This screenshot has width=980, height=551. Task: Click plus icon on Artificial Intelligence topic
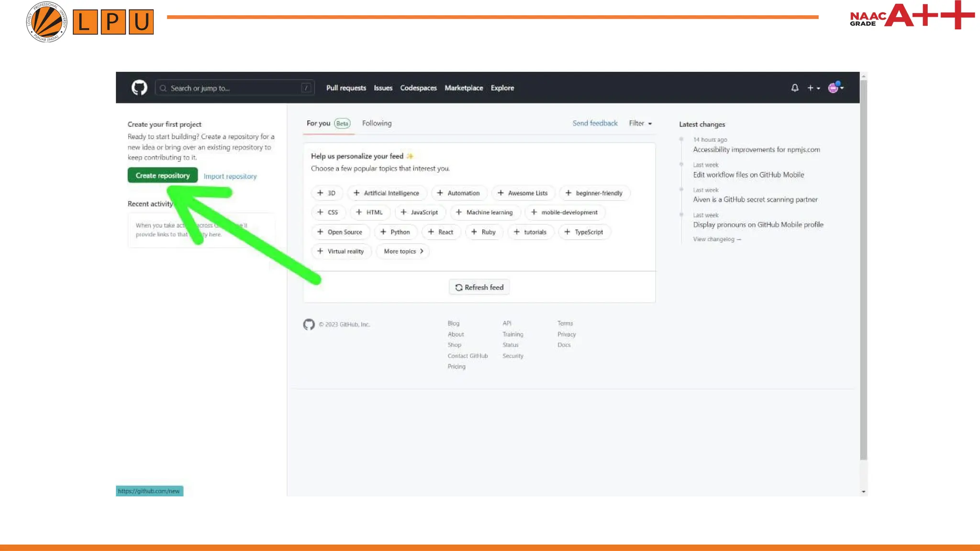[x=356, y=193]
